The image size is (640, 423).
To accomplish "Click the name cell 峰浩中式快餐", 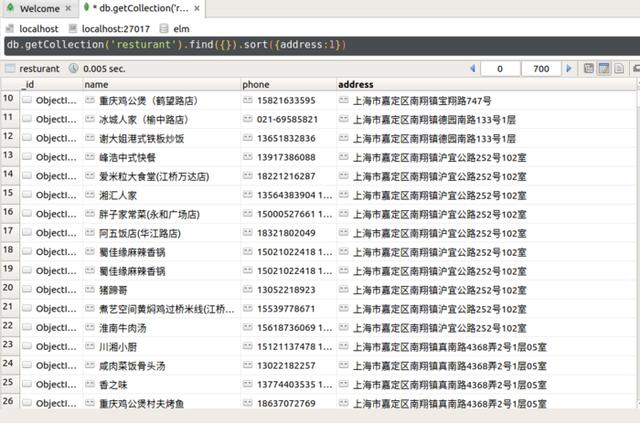I will (162, 157).
